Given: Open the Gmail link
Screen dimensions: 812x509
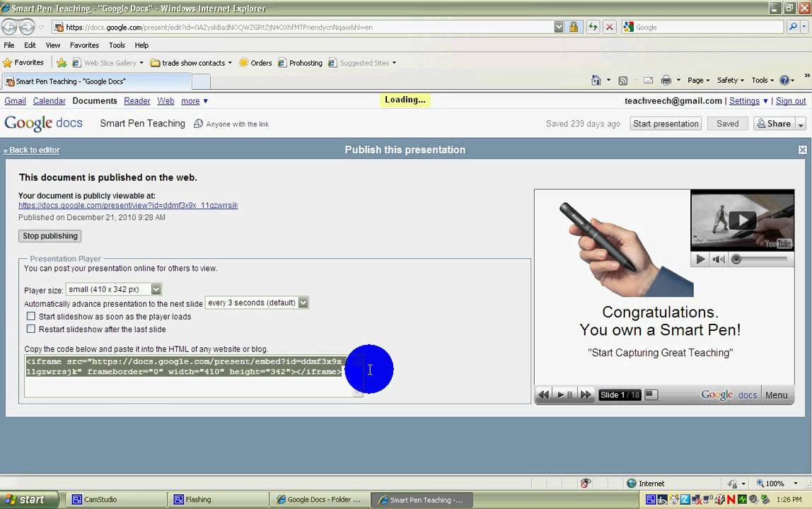Looking at the screenshot, I should [x=15, y=101].
